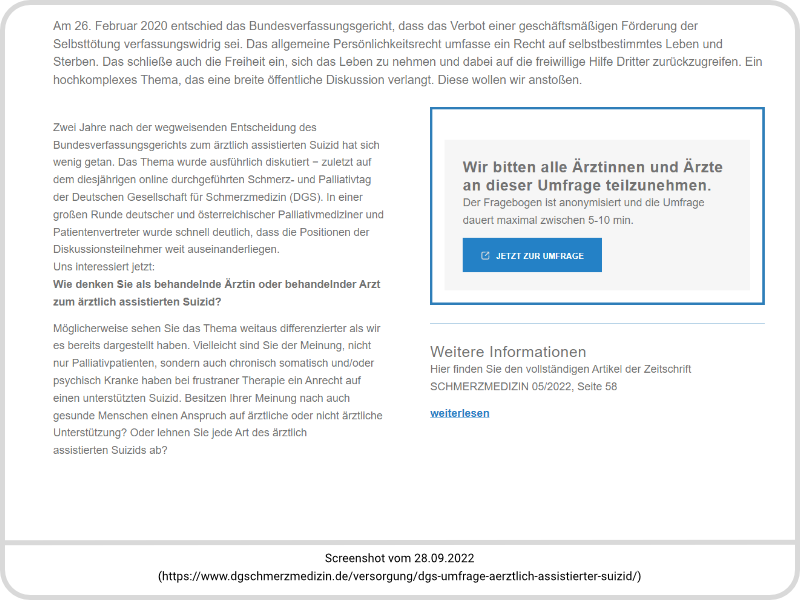The height and width of the screenshot is (600, 800).
Task: Click the 'Screenshot vom 28.09.2022' caption
Action: coord(399,558)
